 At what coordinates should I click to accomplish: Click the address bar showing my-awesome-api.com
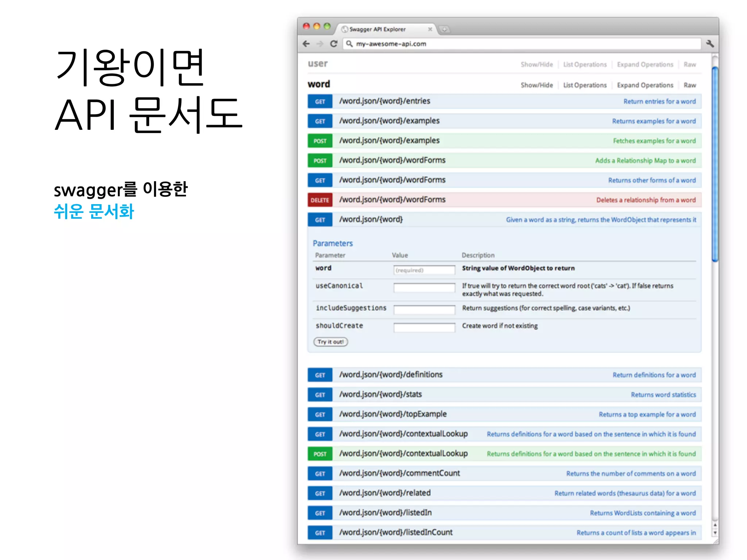point(522,44)
